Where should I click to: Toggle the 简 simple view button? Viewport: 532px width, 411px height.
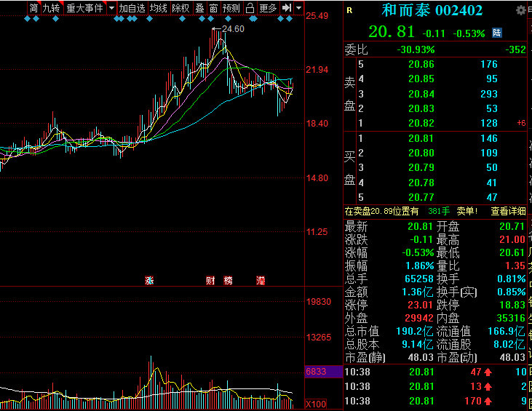point(33,8)
